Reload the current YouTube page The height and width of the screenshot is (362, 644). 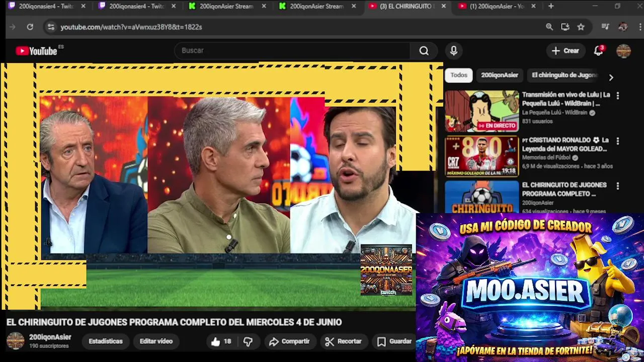coord(30,27)
